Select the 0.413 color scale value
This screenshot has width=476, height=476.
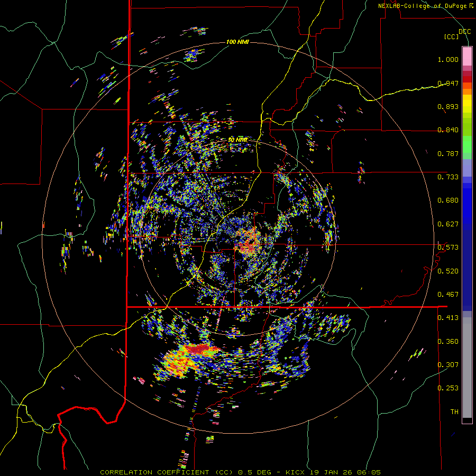(x=448, y=318)
